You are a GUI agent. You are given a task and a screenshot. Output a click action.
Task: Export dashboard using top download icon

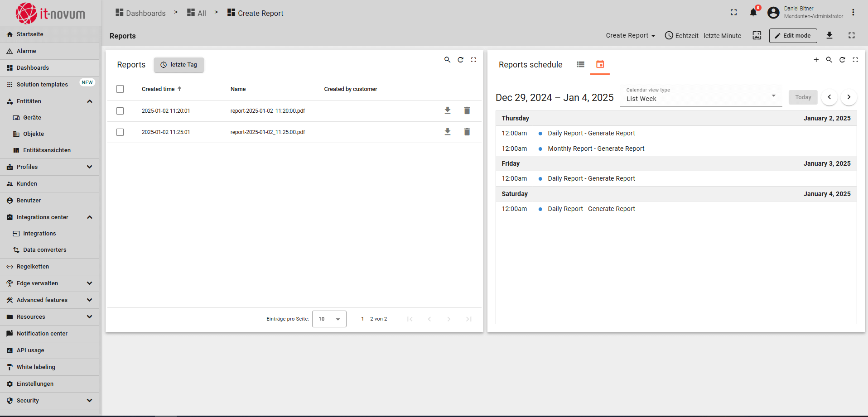(829, 35)
